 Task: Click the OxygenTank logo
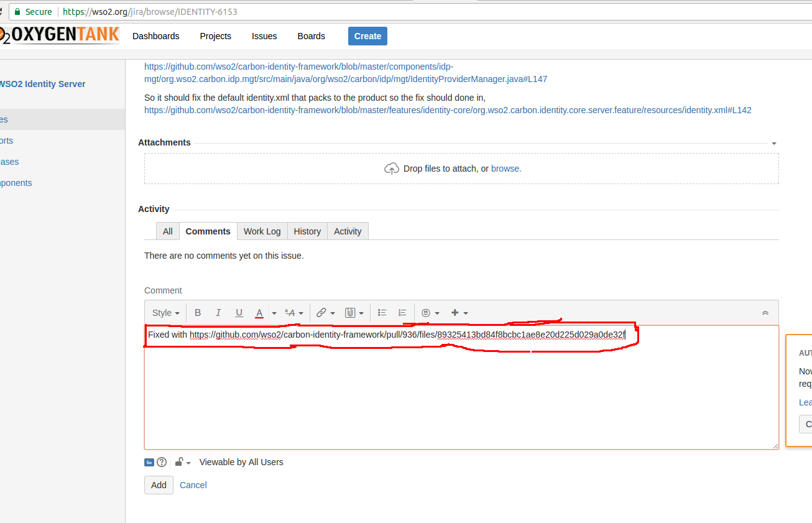[60, 35]
